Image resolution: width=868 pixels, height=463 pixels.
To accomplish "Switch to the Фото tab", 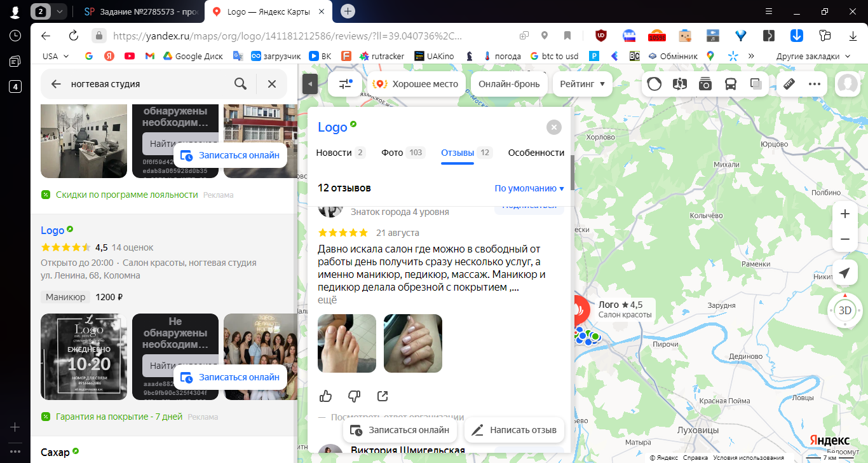I will tap(403, 153).
